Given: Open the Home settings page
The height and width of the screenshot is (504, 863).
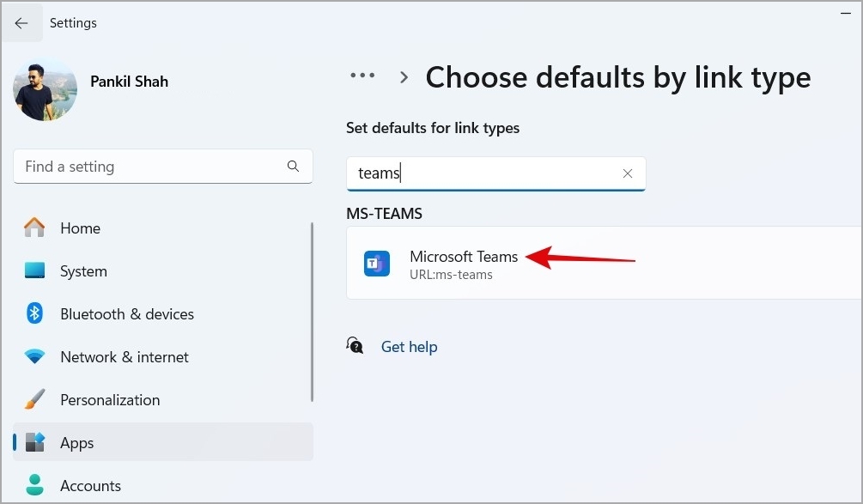Looking at the screenshot, I should pos(163,228).
